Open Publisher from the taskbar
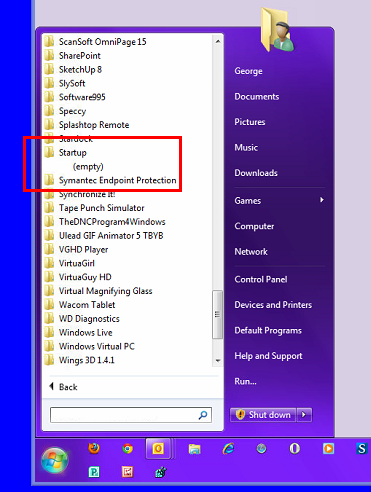371x492 pixels. tap(94, 472)
